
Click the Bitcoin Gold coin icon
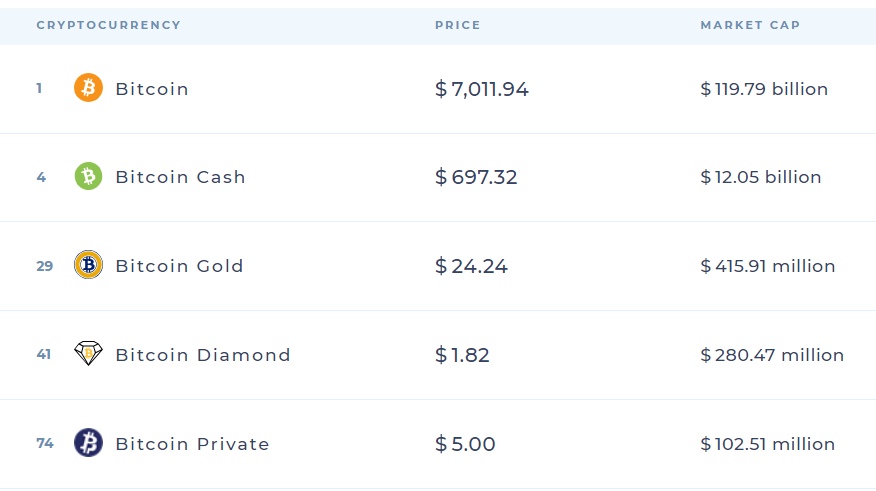88,265
